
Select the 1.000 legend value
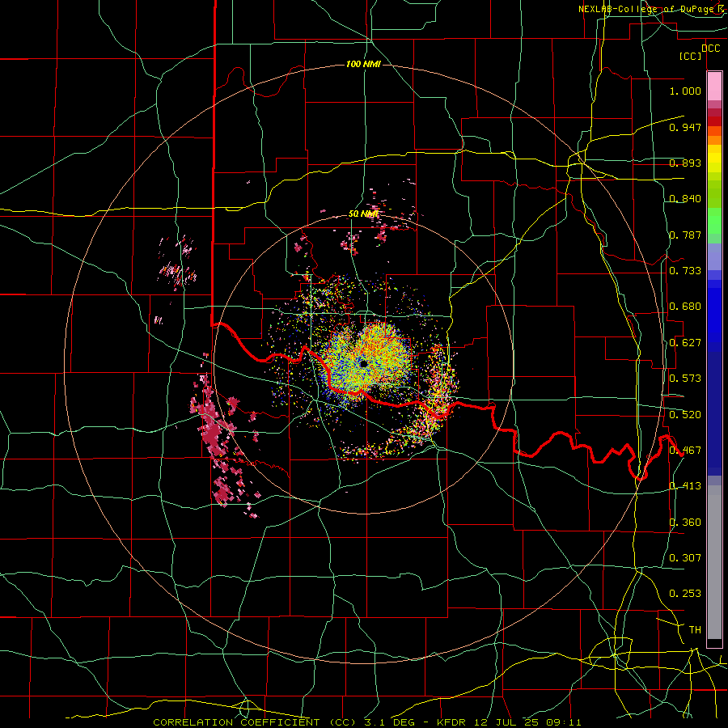[685, 91]
